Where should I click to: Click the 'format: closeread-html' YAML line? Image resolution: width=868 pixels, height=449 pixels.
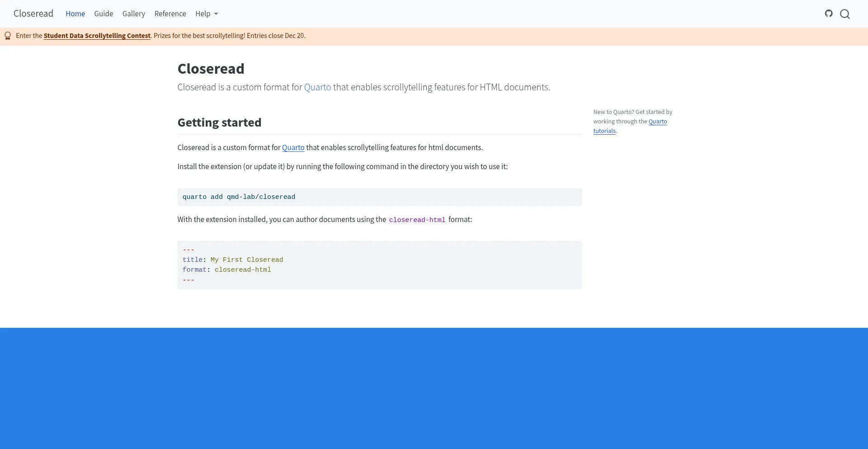click(x=227, y=269)
